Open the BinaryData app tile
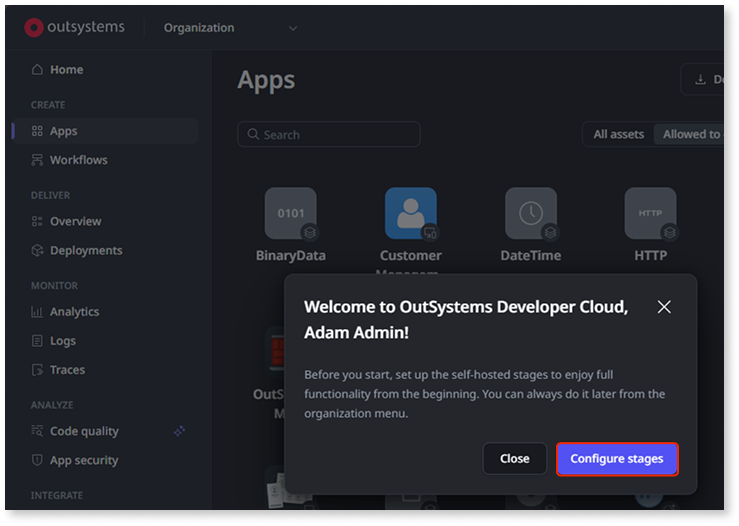The image size is (739, 526). point(291,214)
